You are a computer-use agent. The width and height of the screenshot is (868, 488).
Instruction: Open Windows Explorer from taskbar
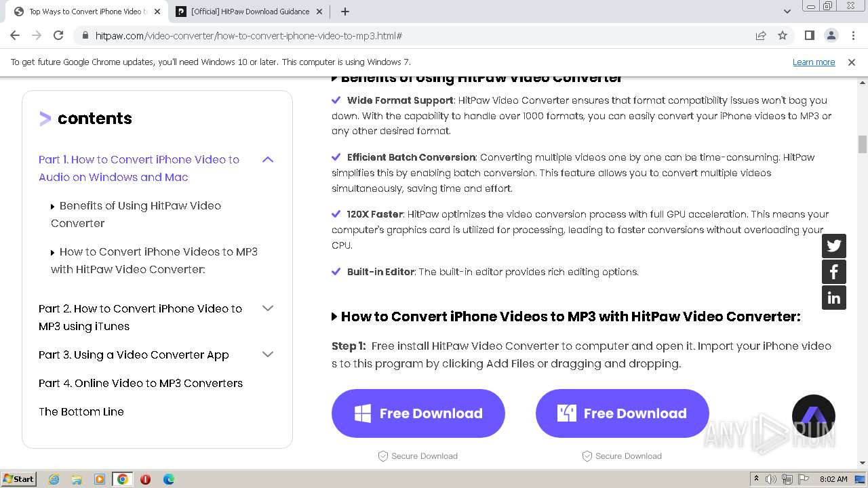pos(77,479)
